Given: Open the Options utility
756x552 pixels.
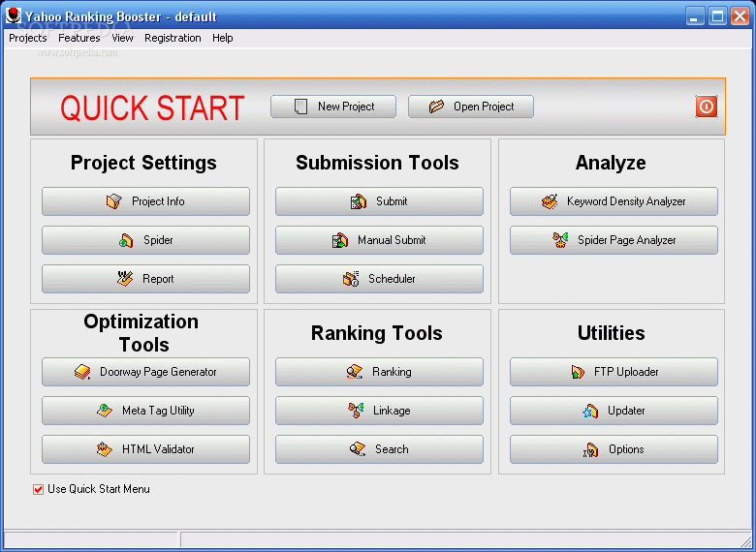Looking at the screenshot, I should (614, 449).
